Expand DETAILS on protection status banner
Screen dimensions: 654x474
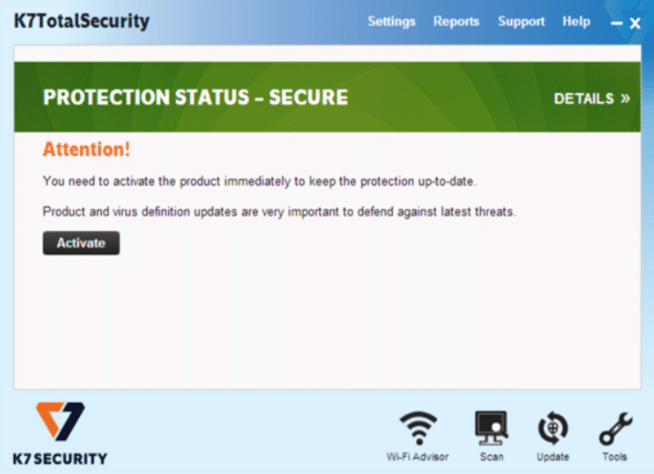[591, 98]
